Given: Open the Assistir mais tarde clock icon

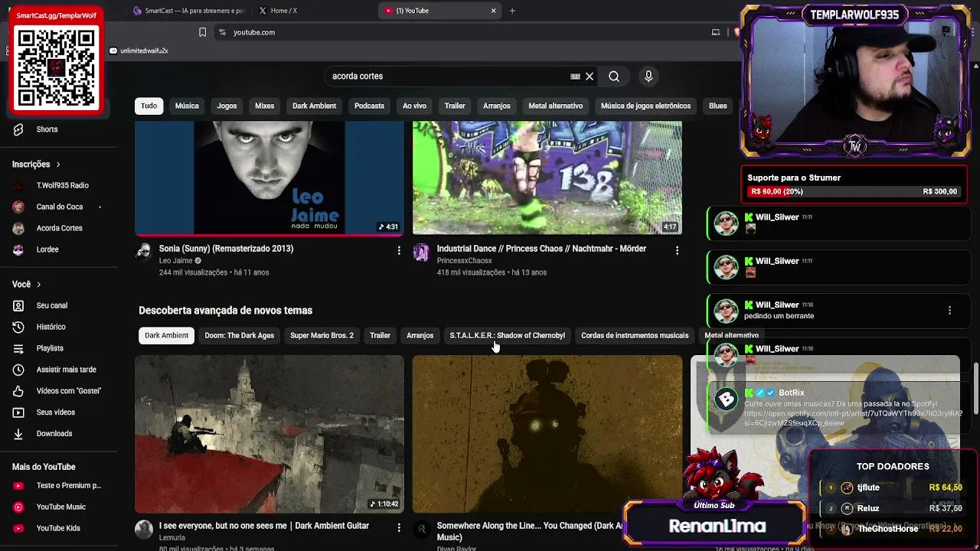Looking at the screenshot, I should pos(18,370).
